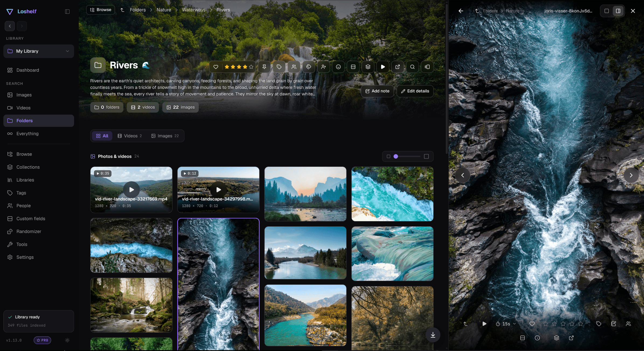This screenshot has height=351, width=644.
Task: Go back in preview panel
Action: point(461,11)
